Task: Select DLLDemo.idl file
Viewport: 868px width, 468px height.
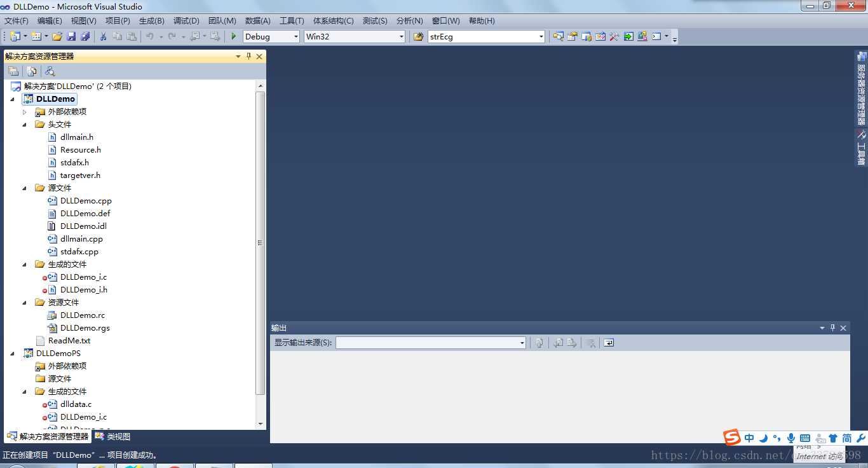Action: click(x=83, y=226)
